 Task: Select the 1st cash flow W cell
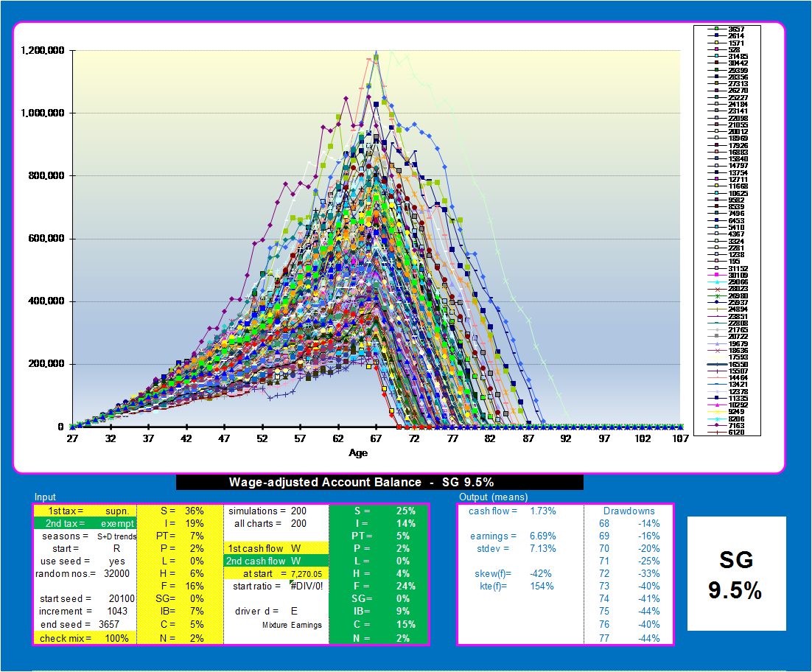coord(276,548)
